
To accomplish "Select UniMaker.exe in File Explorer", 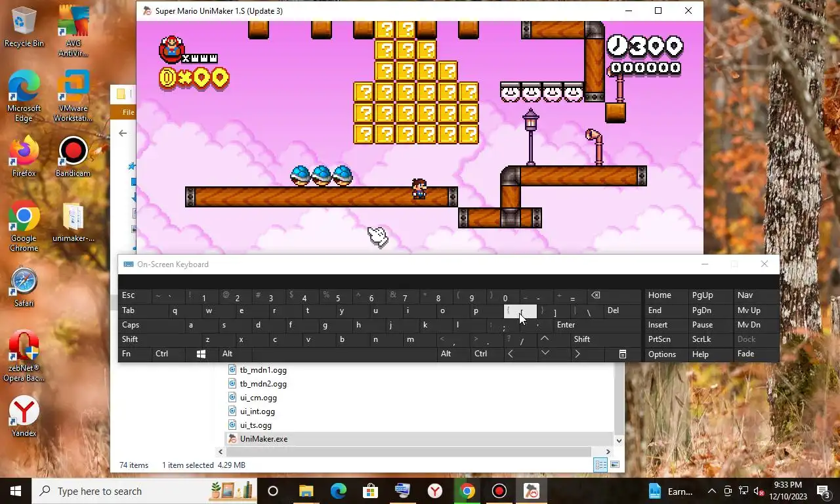I will (263, 439).
